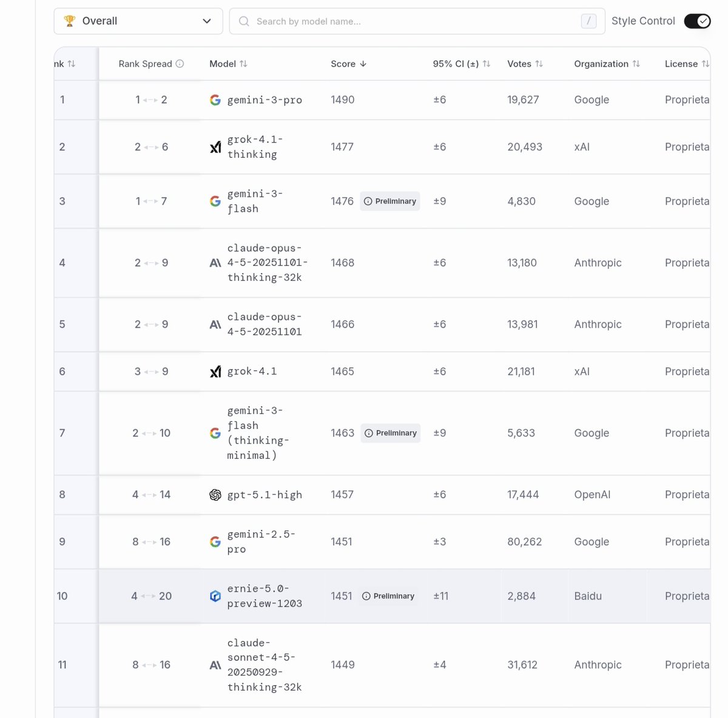The image size is (728, 718).
Task: Open the Overall category dropdown
Action: coord(138,21)
